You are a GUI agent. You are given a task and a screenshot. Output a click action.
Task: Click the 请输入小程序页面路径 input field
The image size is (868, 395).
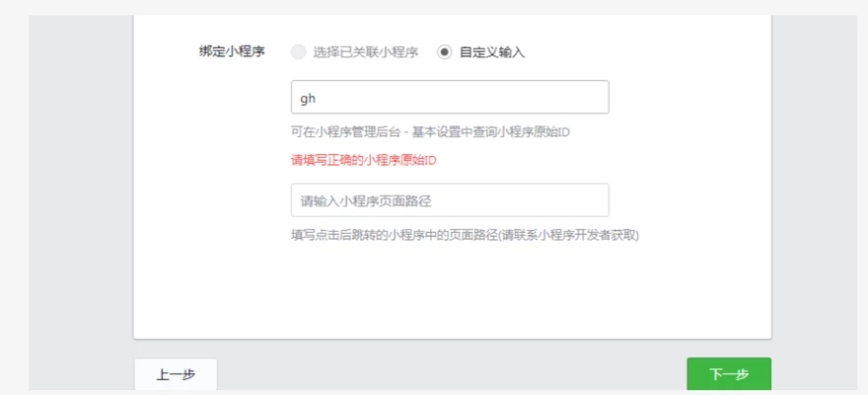(x=449, y=200)
